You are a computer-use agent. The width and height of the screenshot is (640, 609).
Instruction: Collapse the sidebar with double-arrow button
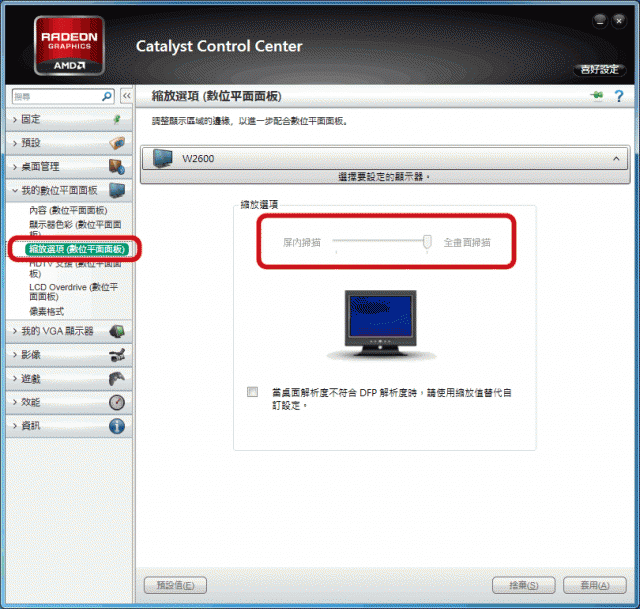click(127, 96)
